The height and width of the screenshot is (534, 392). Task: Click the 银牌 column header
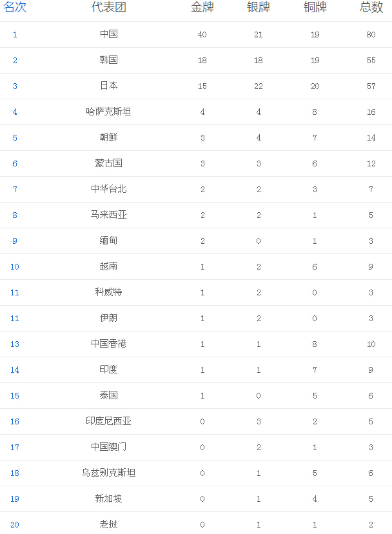259,8
